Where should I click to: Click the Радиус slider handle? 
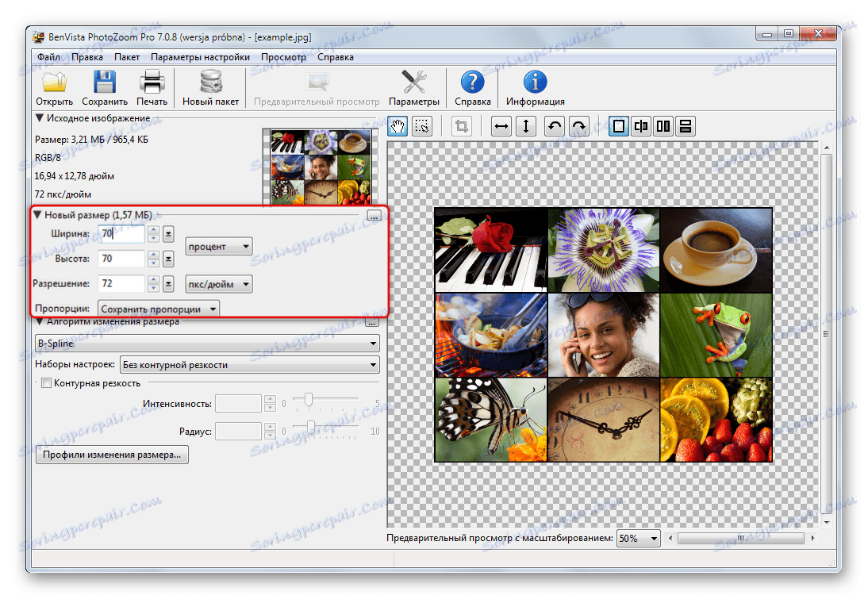(x=310, y=427)
